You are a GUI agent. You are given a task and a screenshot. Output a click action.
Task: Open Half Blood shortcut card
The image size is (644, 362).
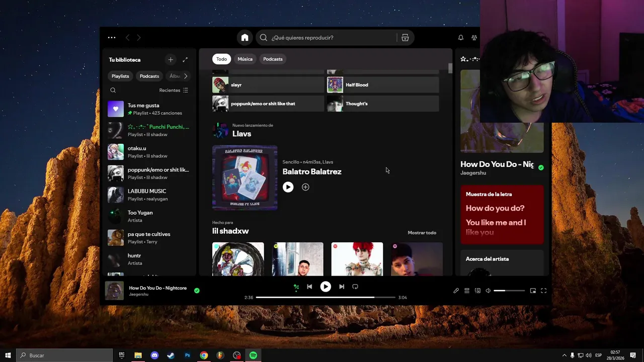tap(383, 85)
